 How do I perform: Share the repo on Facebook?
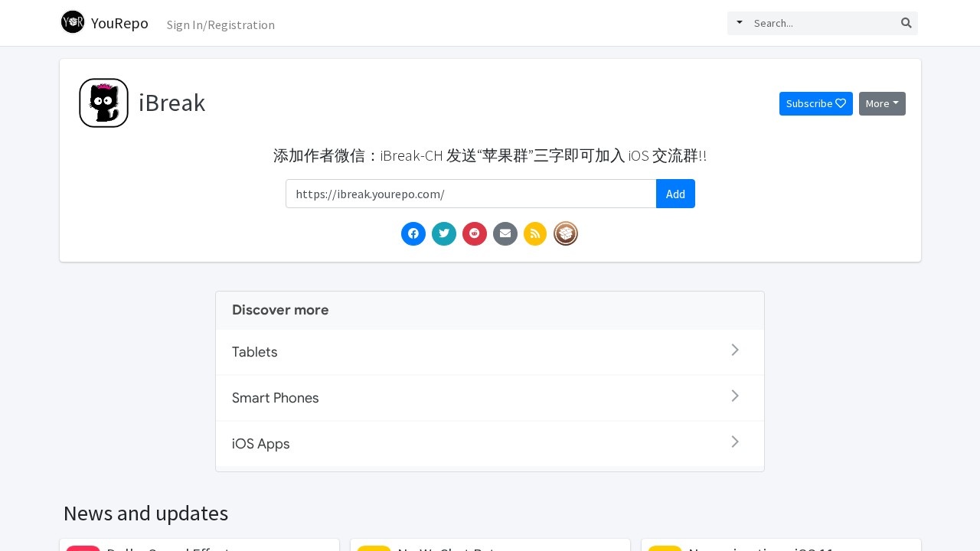coord(413,233)
